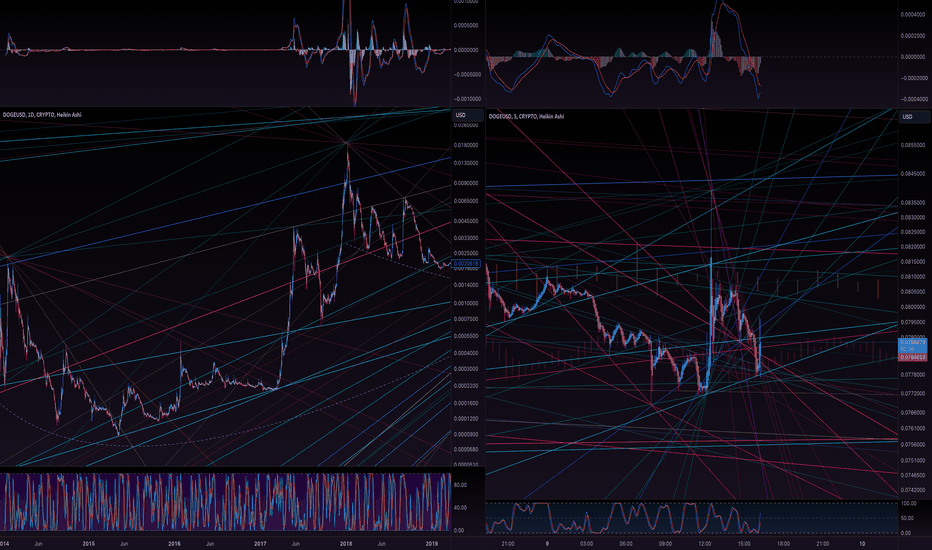
Task: Click the 0.0180000 price level on the 1D axis
Action: click(465, 145)
